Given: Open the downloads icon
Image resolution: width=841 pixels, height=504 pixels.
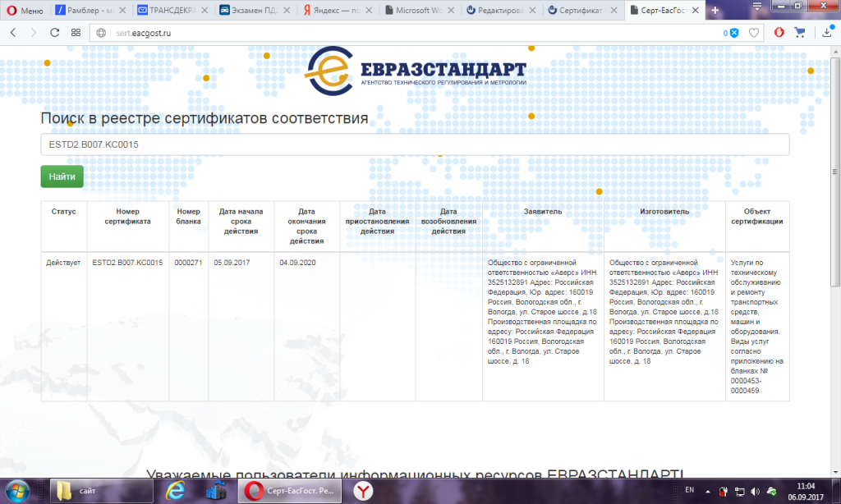Looking at the screenshot, I should pos(826,33).
